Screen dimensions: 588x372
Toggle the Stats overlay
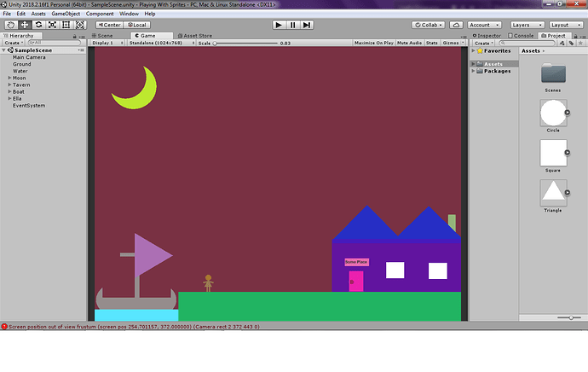[x=431, y=43]
